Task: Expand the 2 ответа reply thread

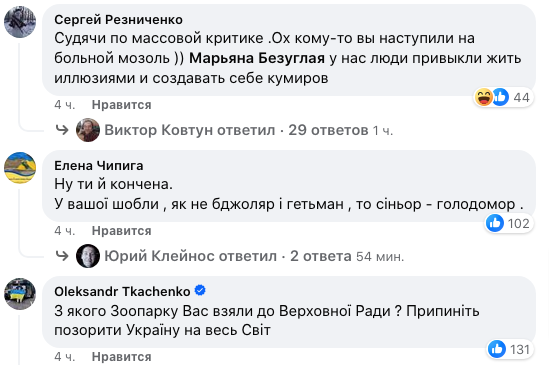Action: tap(321, 256)
